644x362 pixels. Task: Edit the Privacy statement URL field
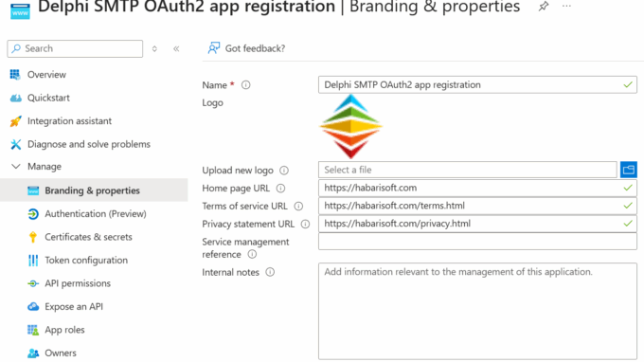pos(477,224)
